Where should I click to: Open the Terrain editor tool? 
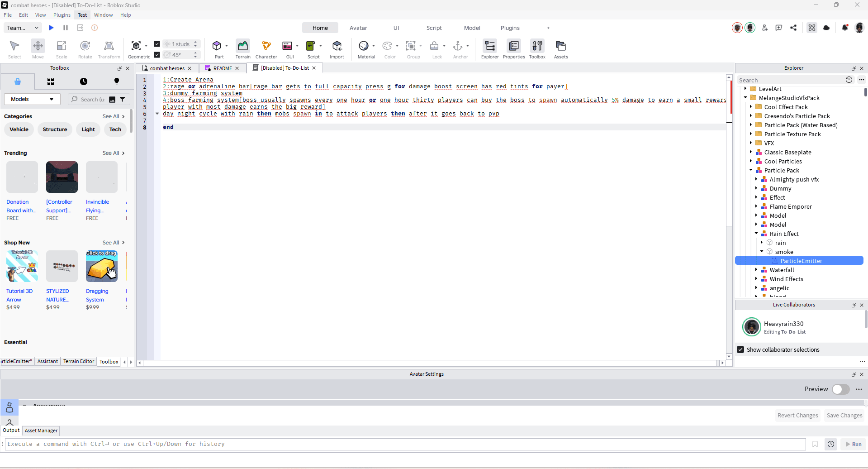[243, 49]
